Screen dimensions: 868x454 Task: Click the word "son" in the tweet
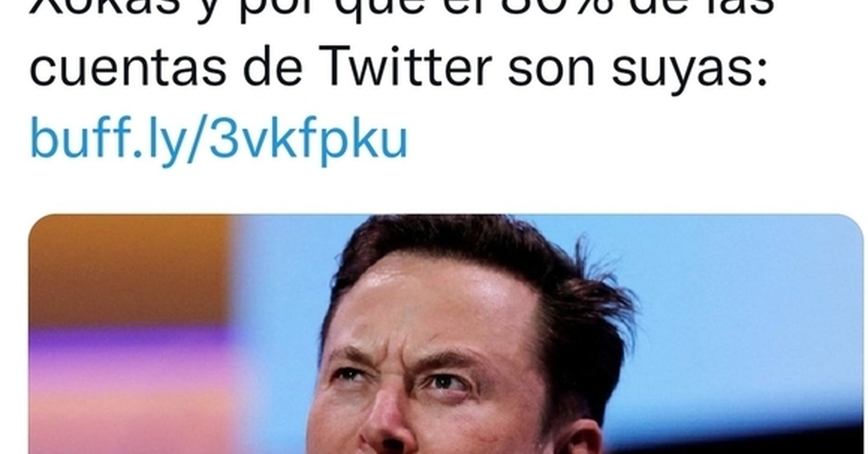(x=551, y=71)
